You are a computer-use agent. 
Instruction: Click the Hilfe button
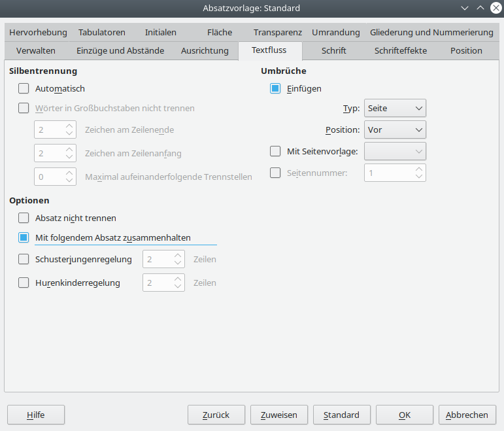tap(35, 415)
